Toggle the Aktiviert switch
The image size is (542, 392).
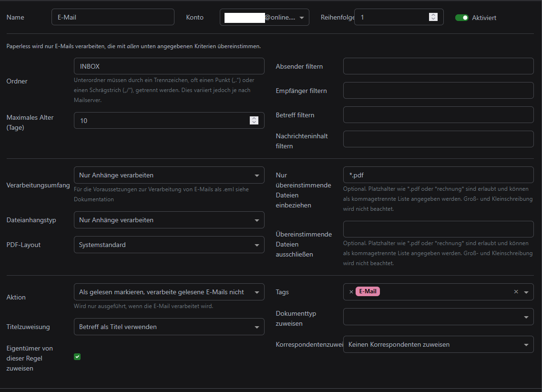coord(461,18)
